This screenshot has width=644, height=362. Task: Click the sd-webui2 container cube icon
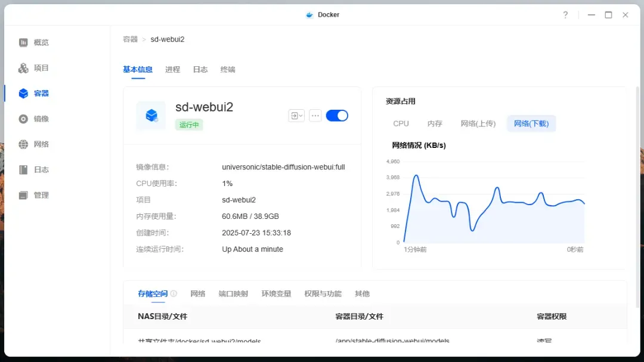[x=151, y=116]
